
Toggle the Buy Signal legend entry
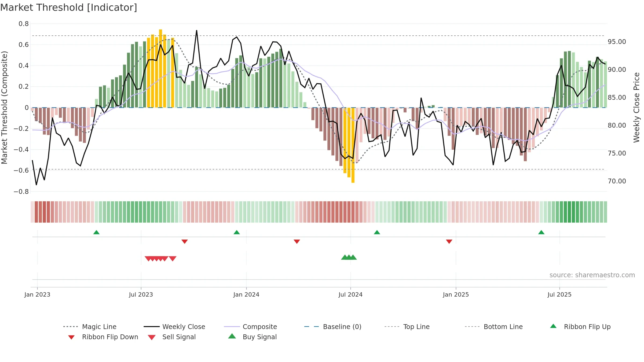click(252, 337)
